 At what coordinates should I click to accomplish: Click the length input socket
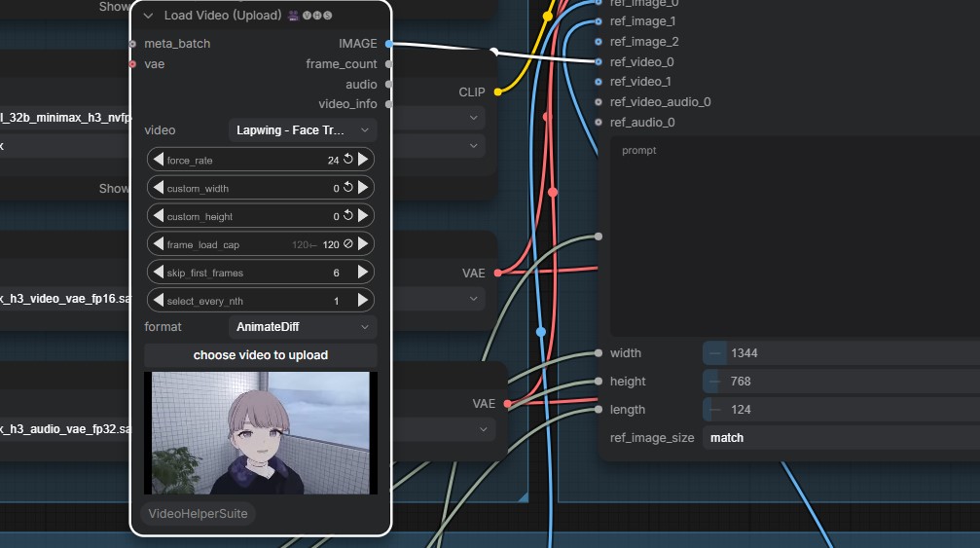point(599,410)
